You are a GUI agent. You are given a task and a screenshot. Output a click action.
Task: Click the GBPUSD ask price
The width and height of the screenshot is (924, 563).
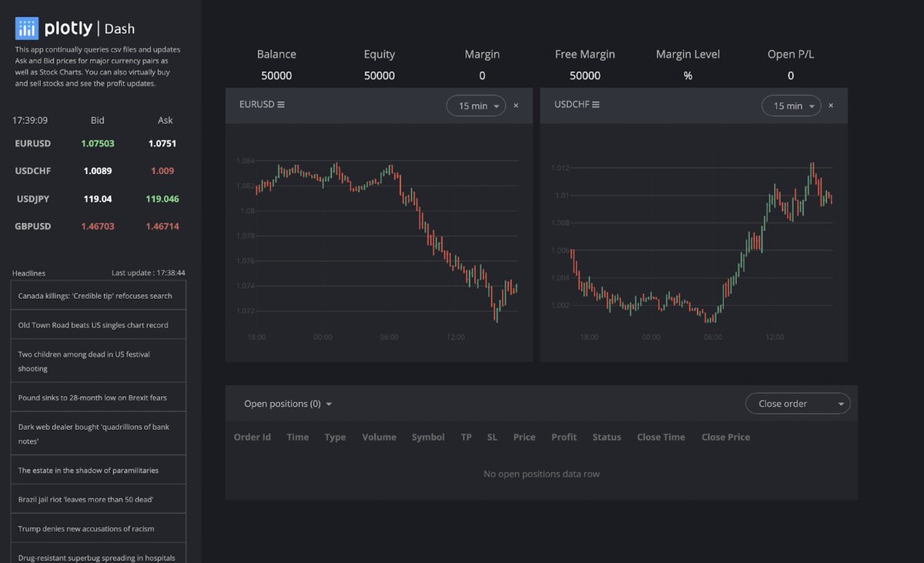[x=162, y=226]
